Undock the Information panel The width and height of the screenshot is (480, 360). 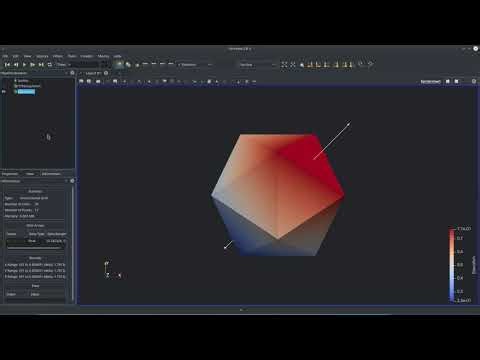pos(66,181)
